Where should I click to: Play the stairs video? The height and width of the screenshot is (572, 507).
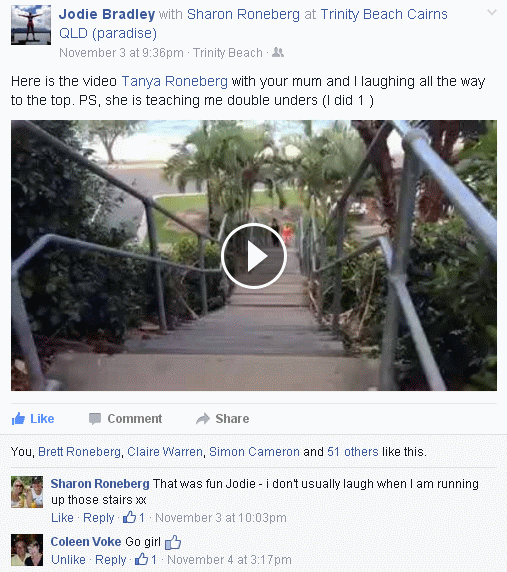pyautogui.click(x=254, y=256)
